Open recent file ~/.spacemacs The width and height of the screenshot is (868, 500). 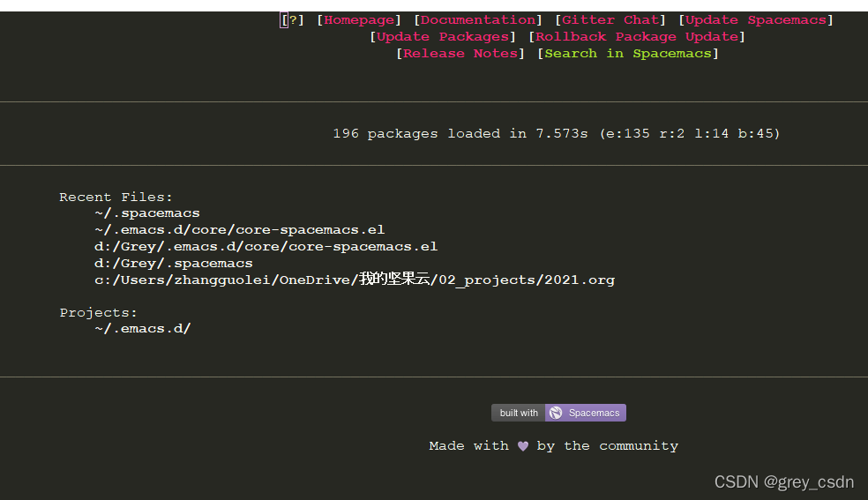[x=147, y=213]
